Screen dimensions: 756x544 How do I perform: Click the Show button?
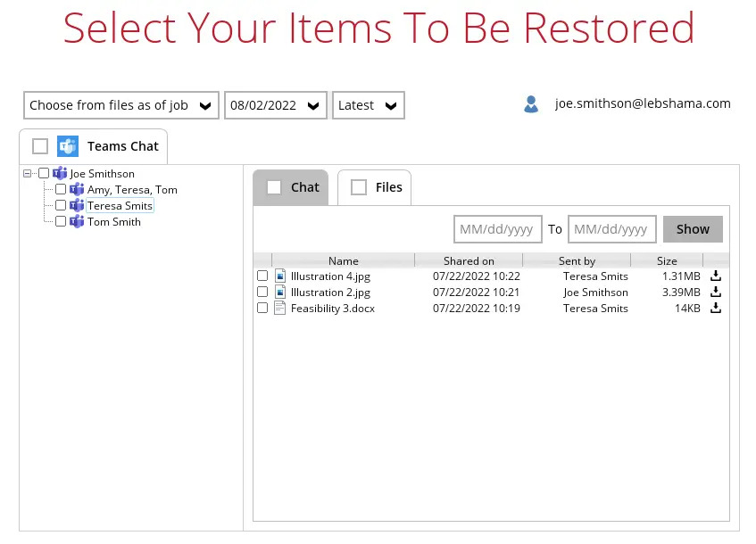point(693,229)
